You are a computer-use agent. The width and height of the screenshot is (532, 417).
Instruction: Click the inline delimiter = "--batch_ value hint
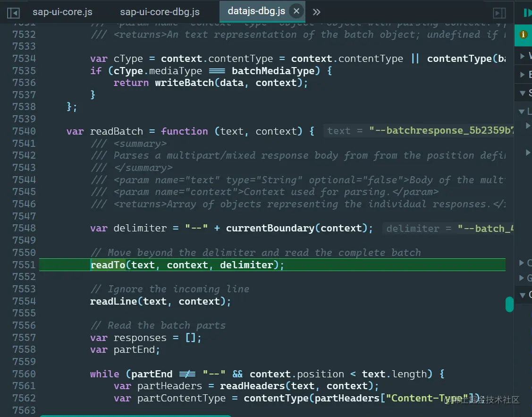(448, 229)
